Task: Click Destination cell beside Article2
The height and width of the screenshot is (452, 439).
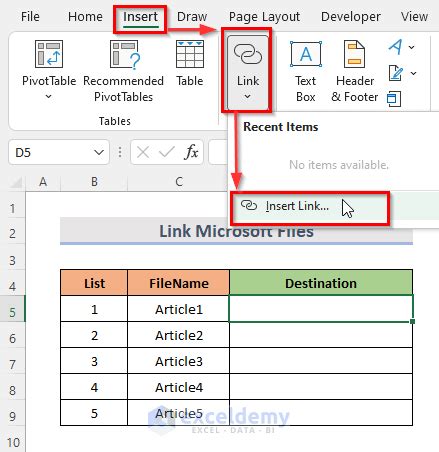Action: [321, 335]
